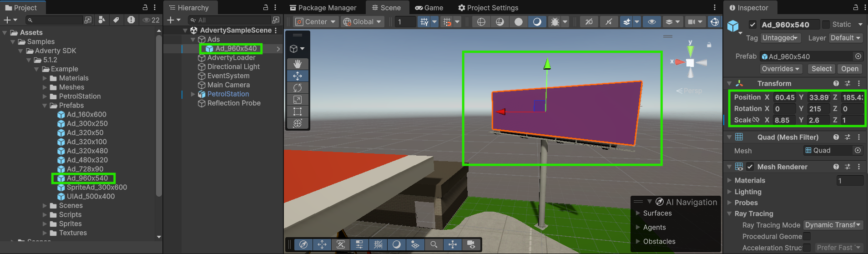
Task: Expand the PetrolStation object in Hierarchy
Action: pos(193,94)
